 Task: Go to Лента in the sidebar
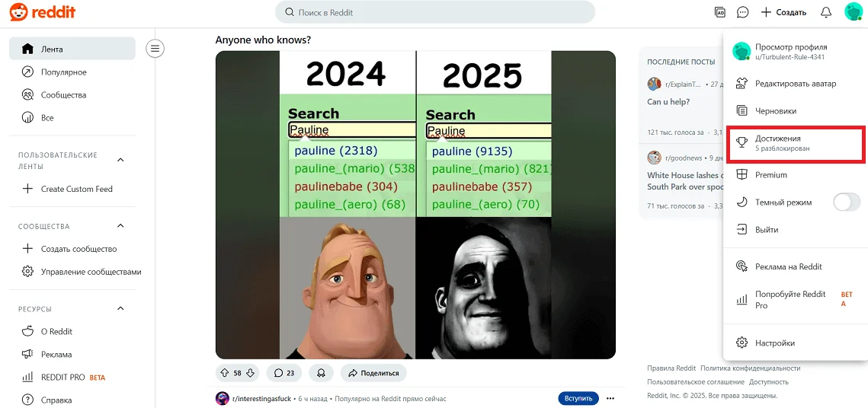pyautogui.click(x=72, y=49)
